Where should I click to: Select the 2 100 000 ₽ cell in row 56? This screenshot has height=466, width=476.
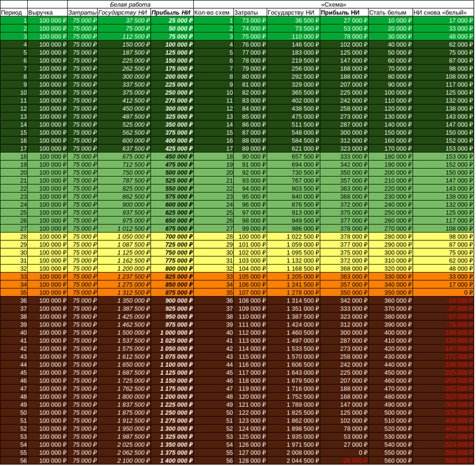click(123, 461)
